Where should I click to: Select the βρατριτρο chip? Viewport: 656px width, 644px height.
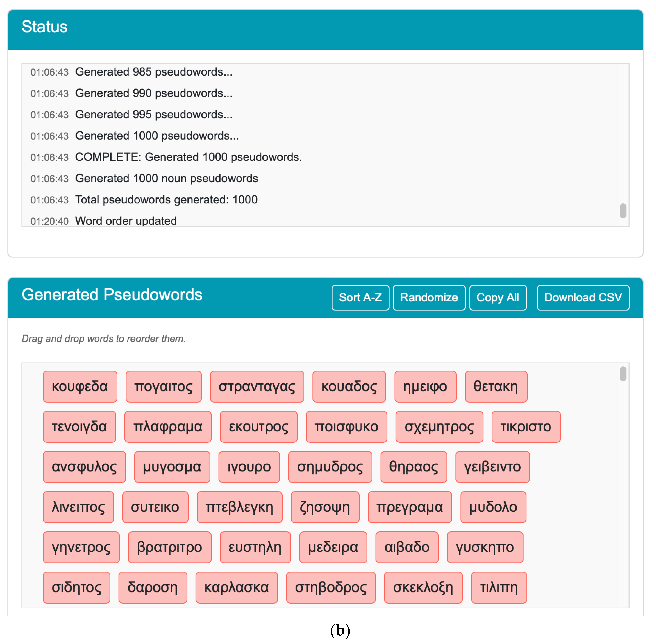[x=170, y=547]
